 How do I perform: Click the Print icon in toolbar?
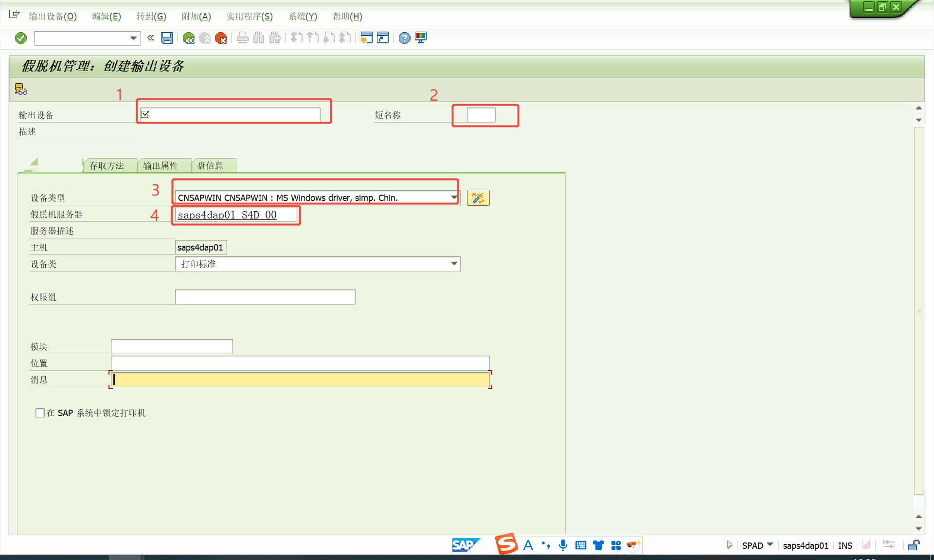(x=242, y=38)
